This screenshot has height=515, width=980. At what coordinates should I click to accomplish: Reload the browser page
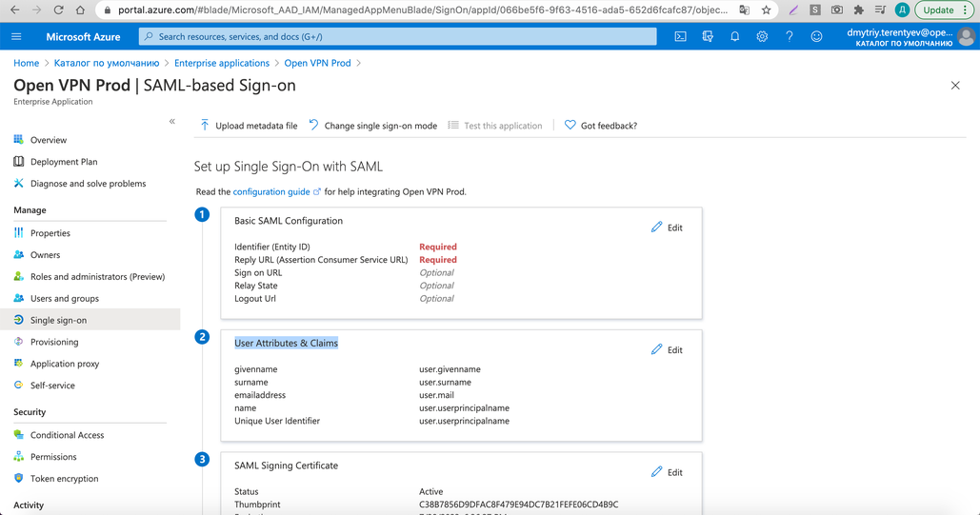(58, 10)
